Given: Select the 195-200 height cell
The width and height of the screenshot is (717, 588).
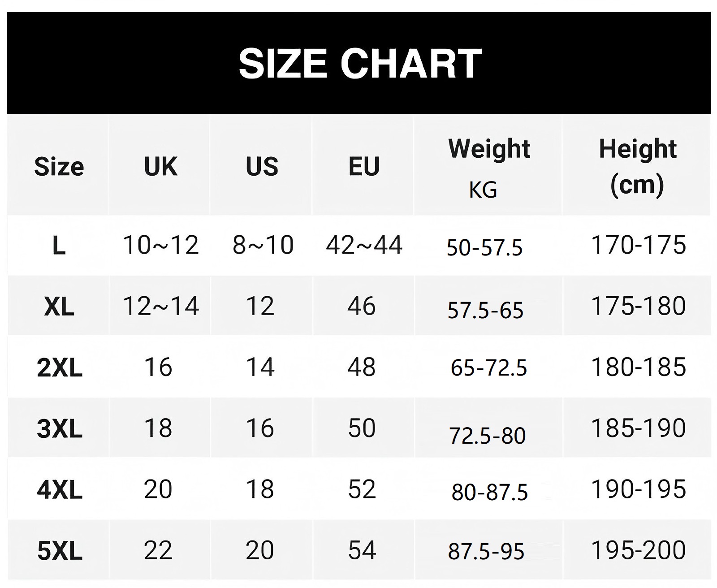Looking at the screenshot, I should [639, 550].
